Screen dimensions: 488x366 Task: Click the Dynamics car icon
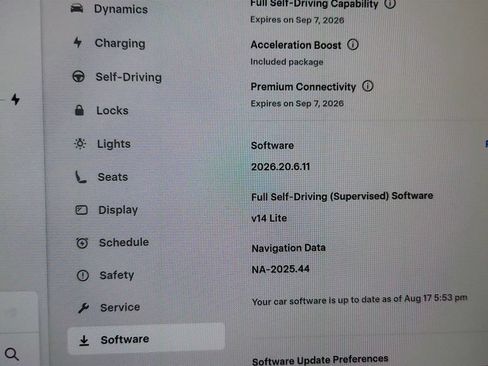point(77,8)
